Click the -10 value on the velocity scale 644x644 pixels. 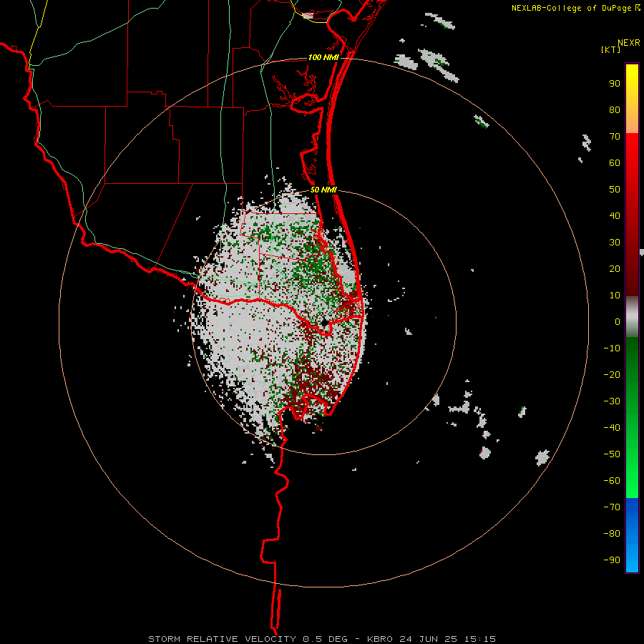612,348
